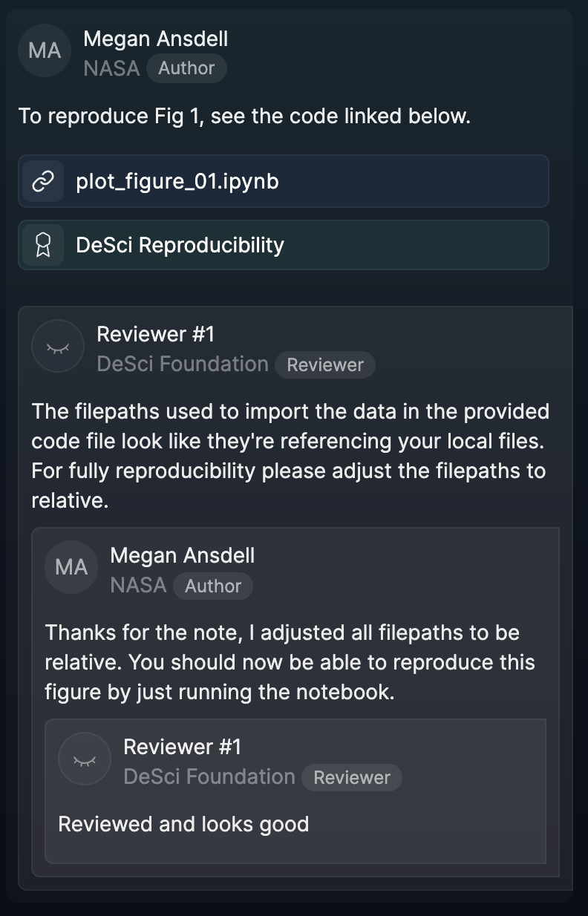Click the Reviewer badge above 'Reviewed and looks good'
This screenshot has width=588, height=916.
[x=352, y=778]
